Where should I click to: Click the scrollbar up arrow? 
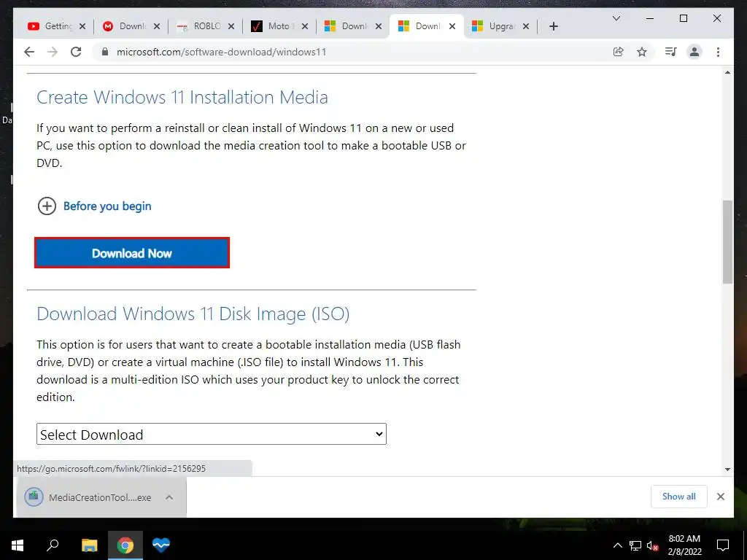click(727, 72)
